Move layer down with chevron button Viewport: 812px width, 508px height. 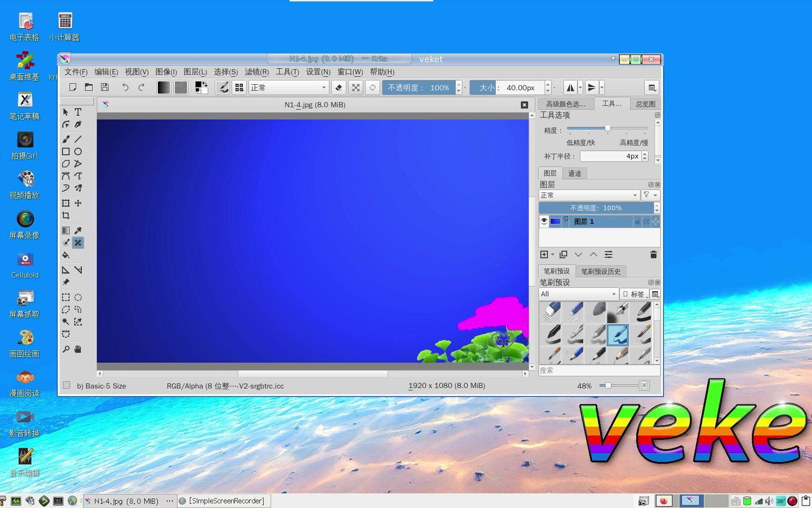578,254
